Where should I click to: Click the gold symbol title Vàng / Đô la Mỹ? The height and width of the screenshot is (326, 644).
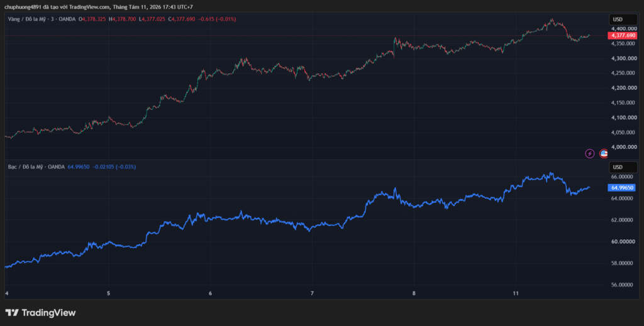tap(26, 19)
